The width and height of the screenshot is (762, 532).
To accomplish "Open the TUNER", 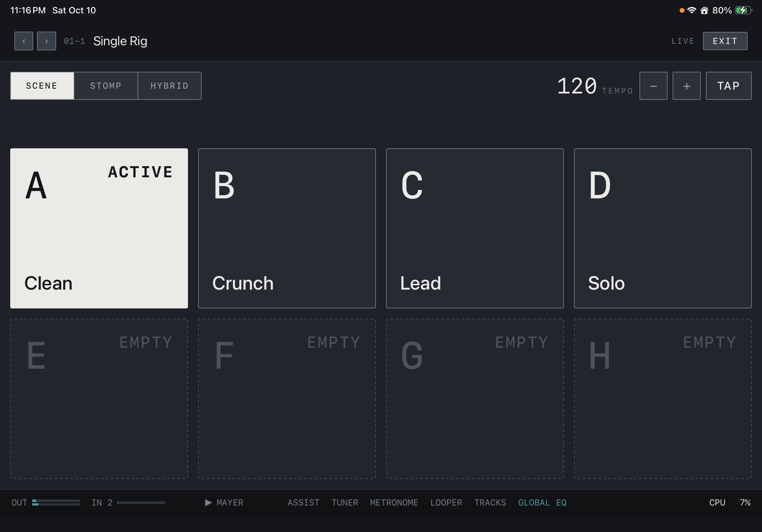I will (345, 502).
